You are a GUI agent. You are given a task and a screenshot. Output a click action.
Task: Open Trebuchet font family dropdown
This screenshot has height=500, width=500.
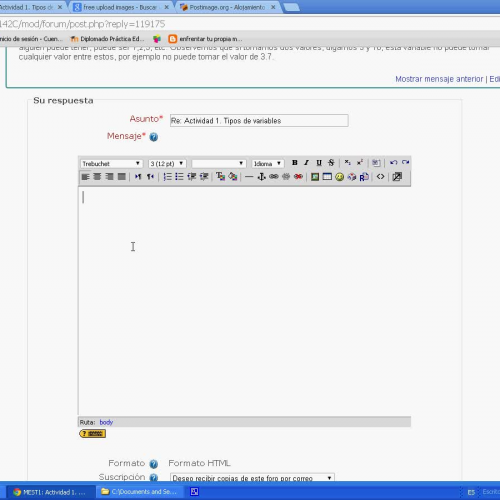tap(111, 164)
